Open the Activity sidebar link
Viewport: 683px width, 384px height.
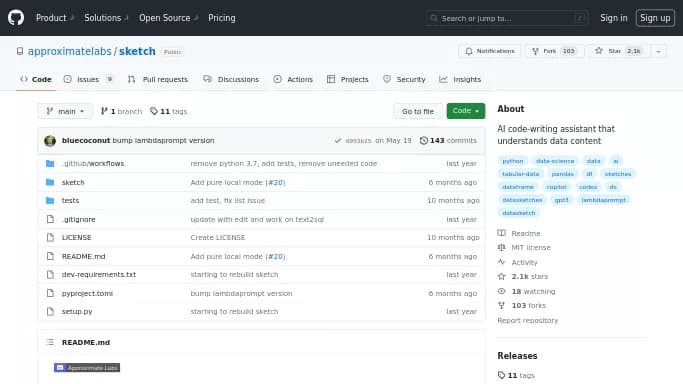click(x=517, y=263)
